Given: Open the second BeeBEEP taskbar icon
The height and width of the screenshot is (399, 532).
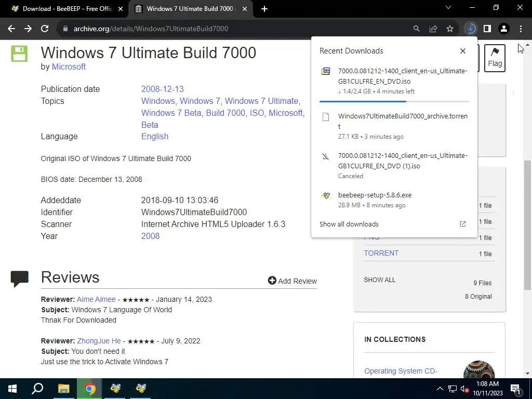Looking at the screenshot, I should 140,389.
